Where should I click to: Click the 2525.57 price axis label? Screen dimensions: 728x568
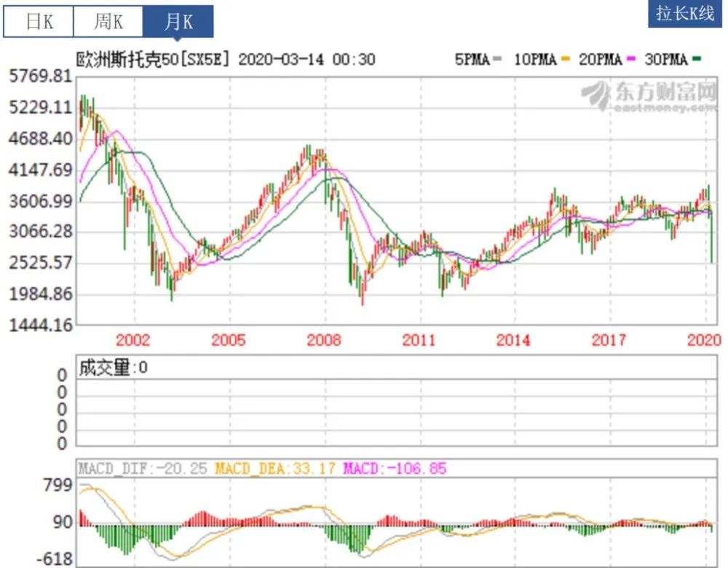click(x=41, y=263)
